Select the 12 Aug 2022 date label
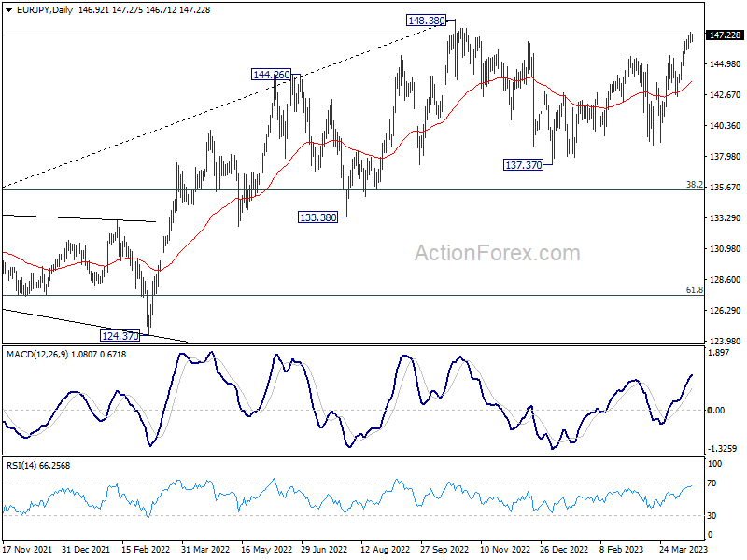 click(385, 549)
